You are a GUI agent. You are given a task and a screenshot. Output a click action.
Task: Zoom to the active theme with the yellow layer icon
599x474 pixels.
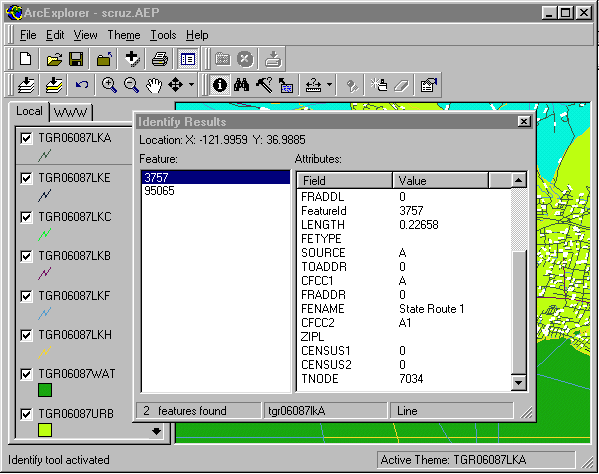click(54, 85)
